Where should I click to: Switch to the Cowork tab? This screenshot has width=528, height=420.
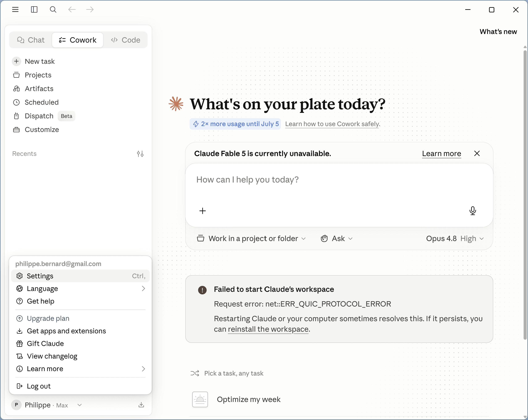pyautogui.click(x=78, y=40)
